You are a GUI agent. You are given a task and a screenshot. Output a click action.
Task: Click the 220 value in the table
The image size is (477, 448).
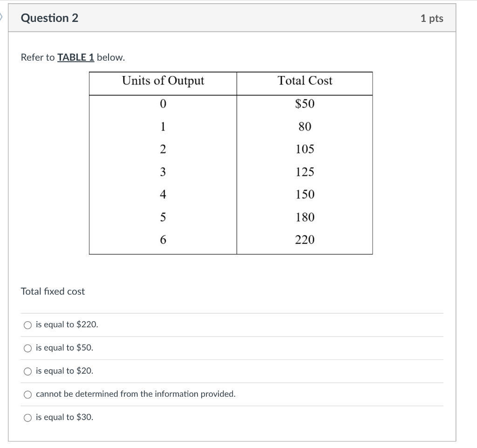point(304,240)
